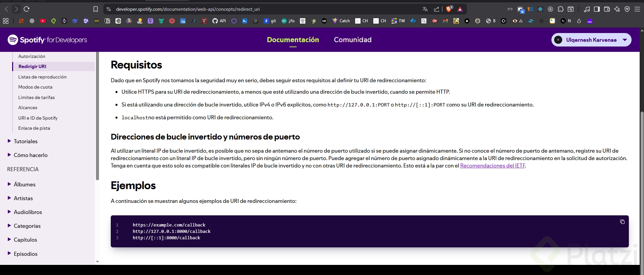Click the translate page icon

tap(425, 9)
